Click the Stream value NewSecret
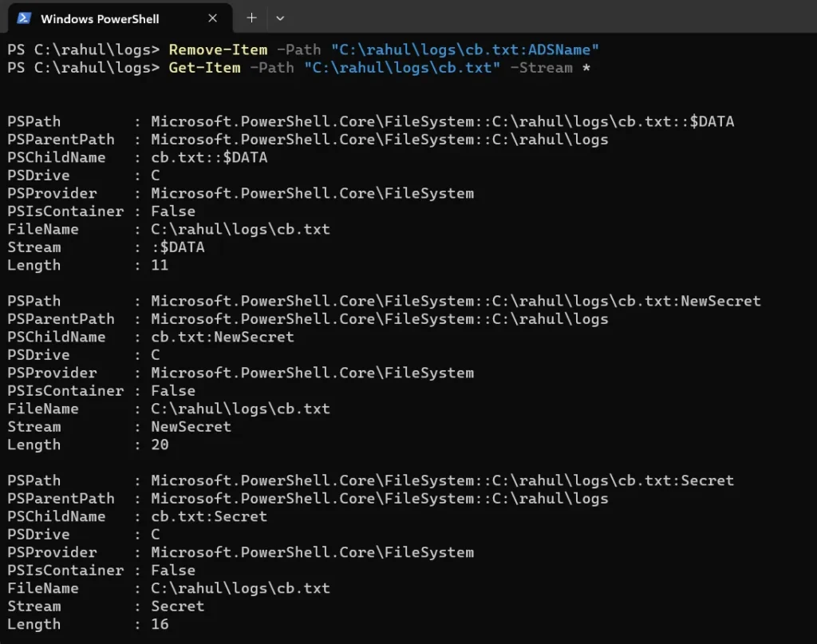817x644 pixels. click(x=191, y=427)
